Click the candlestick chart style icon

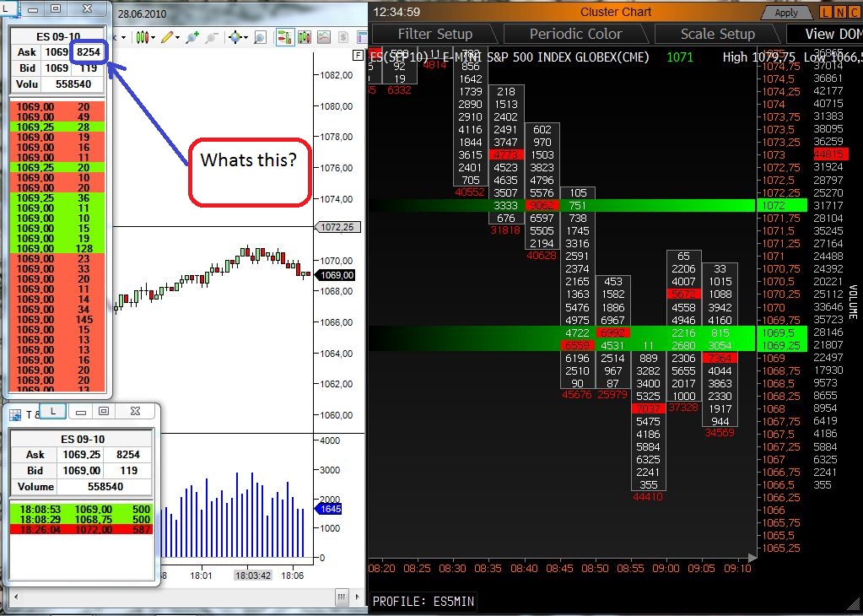click(143, 38)
